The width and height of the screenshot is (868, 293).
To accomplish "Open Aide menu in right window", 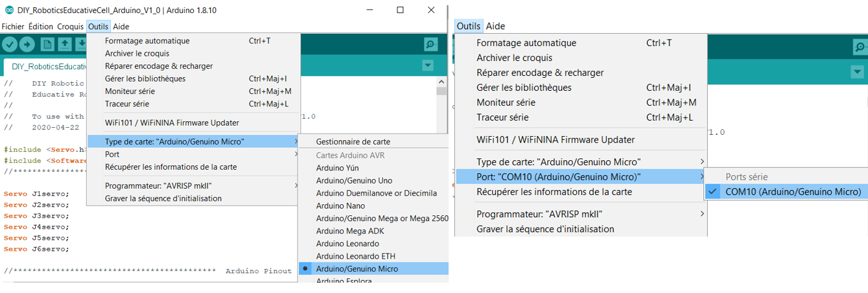I will [495, 26].
